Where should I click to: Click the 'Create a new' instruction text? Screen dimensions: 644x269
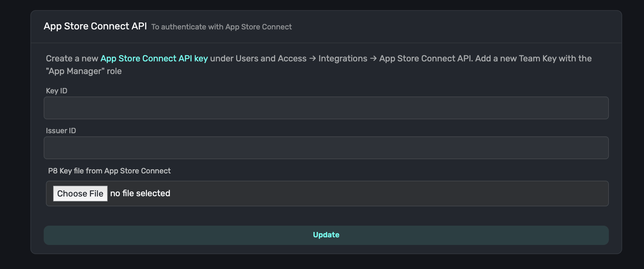click(72, 59)
